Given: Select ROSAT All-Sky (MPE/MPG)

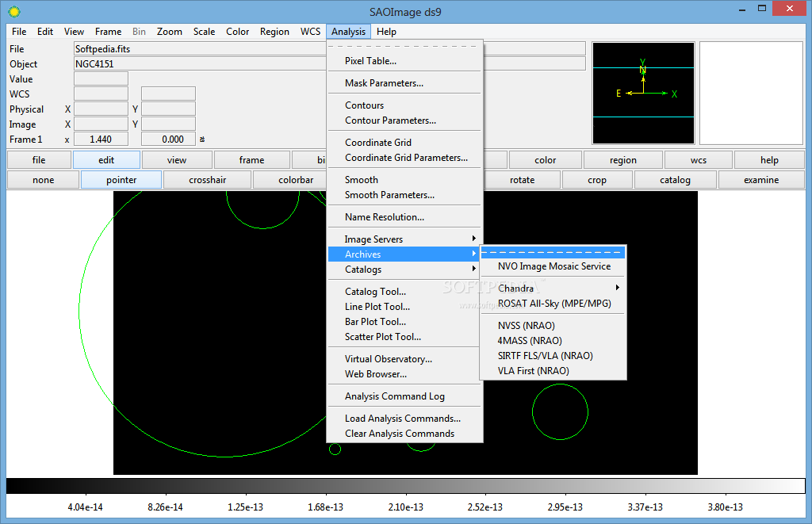Looking at the screenshot, I should coord(553,304).
